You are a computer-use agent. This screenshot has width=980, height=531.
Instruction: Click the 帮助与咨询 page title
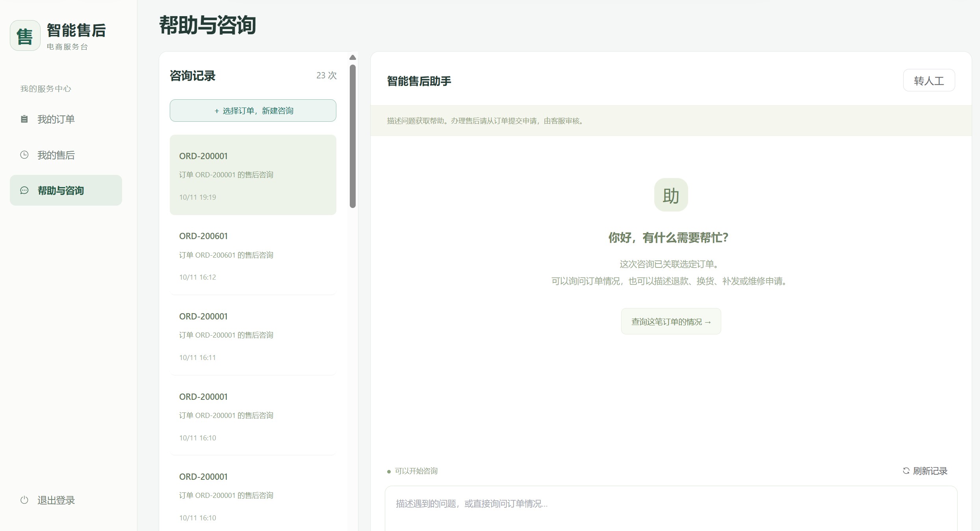click(208, 25)
